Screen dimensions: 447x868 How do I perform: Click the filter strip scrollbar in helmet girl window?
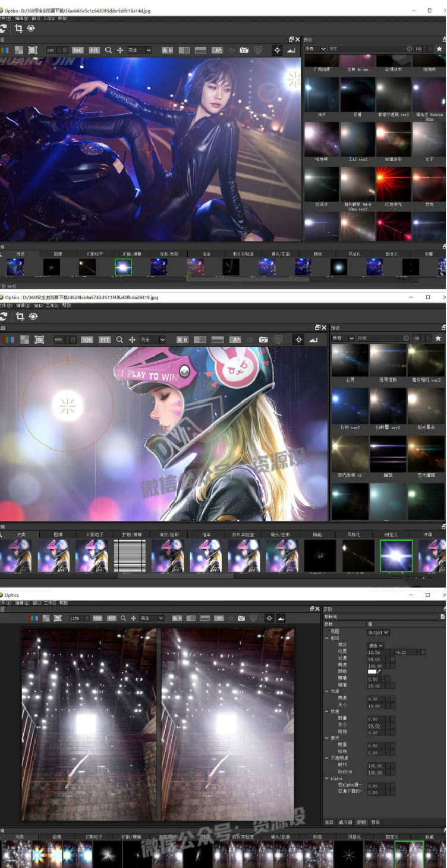click(x=175, y=575)
